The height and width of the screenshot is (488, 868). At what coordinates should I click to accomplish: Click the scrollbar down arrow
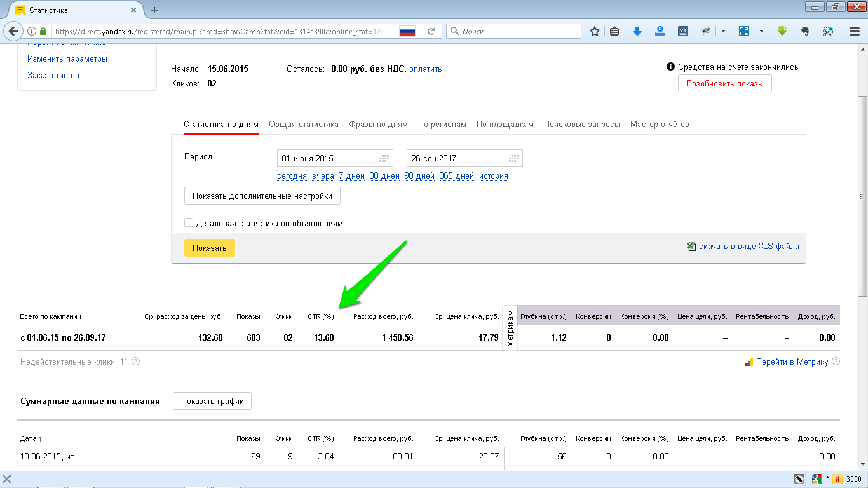862,465
